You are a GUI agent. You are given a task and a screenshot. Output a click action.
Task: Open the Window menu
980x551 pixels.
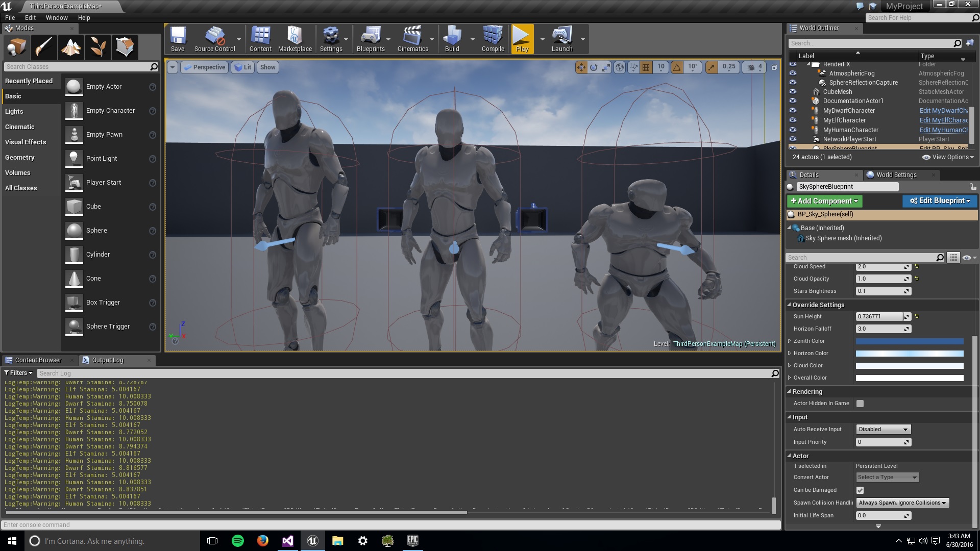pyautogui.click(x=57, y=17)
